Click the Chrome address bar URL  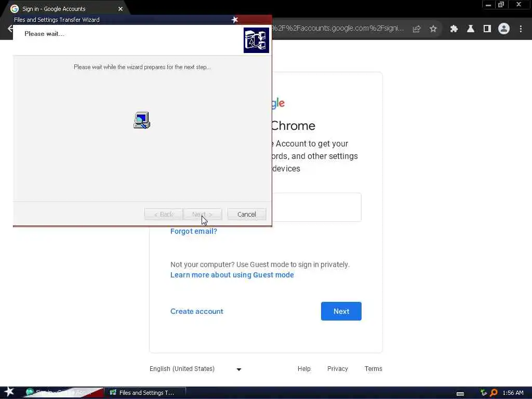click(x=338, y=28)
